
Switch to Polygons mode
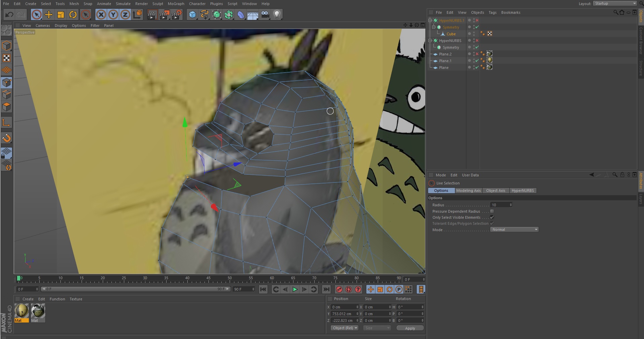(7, 107)
